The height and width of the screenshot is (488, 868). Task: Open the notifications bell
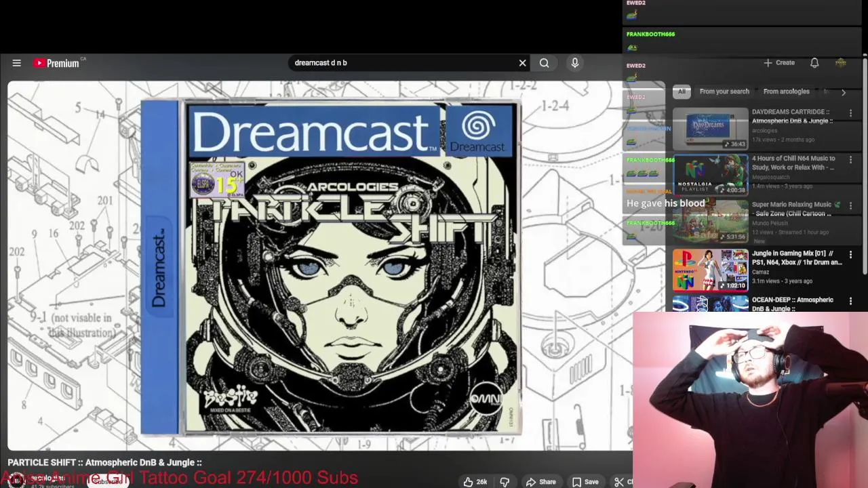[814, 62]
